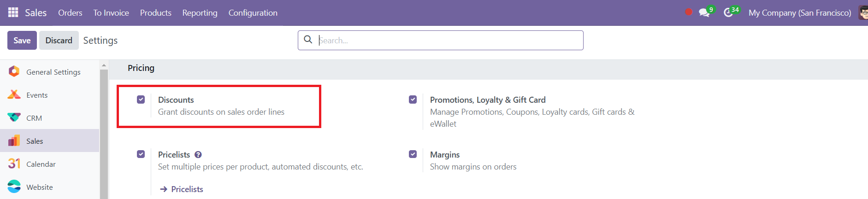This screenshot has height=199, width=868.
Task: Open the Reporting menu
Action: [x=200, y=13]
